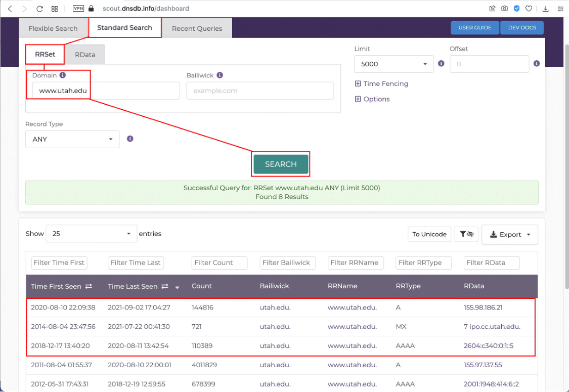This screenshot has height=392, width=569.
Task: Click utah.edu. bailiwick in MX row
Action: click(275, 327)
